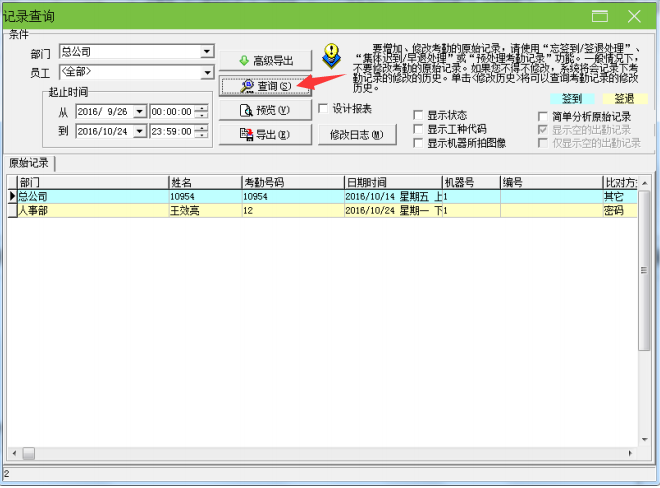
Task: Click the start time 00:00:00 stepper
Action: pyautogui.click(x=202, y=112)
